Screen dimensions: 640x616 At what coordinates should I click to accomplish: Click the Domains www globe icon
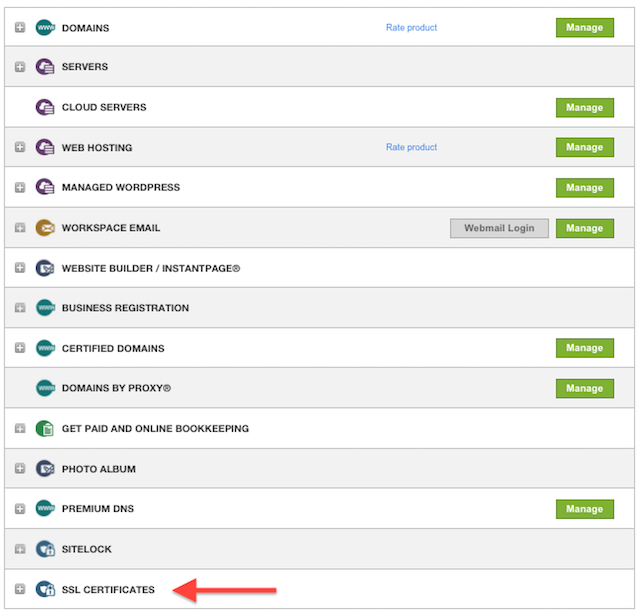(45, 27)
